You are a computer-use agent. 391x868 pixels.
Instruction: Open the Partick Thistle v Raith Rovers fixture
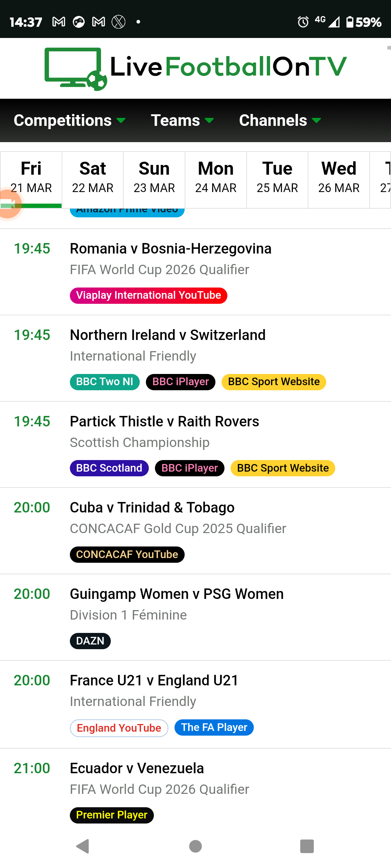click(164, 422)
